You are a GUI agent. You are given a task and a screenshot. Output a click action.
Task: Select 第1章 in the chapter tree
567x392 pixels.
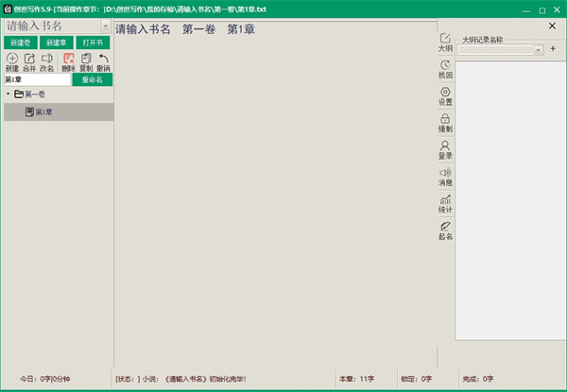44,112
